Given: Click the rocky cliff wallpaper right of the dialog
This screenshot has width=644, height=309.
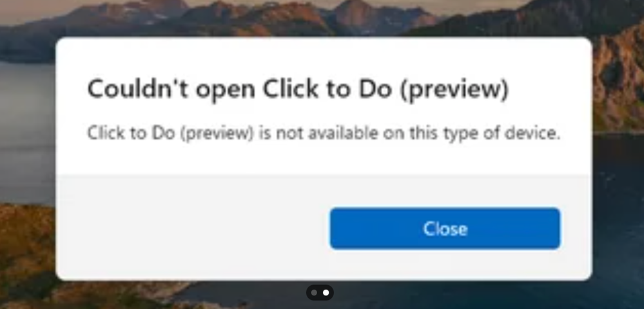Looking at the screenshot, I should coord(618,82).
